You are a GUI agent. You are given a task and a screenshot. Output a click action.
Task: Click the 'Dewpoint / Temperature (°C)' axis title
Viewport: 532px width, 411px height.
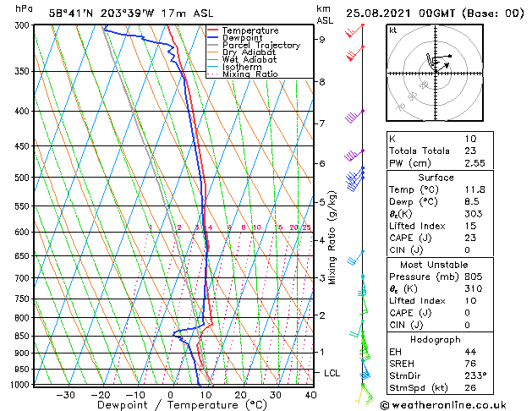[x=182, y=405]
